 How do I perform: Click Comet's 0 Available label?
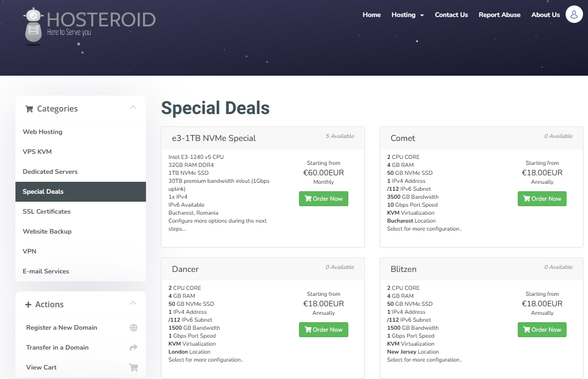(559, 136)
